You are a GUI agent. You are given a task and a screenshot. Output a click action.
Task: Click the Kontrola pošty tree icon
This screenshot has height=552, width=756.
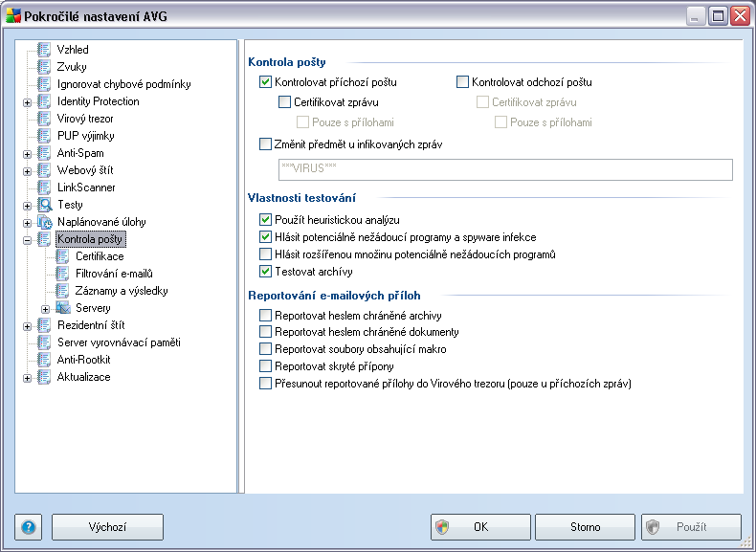click(44, 239)
